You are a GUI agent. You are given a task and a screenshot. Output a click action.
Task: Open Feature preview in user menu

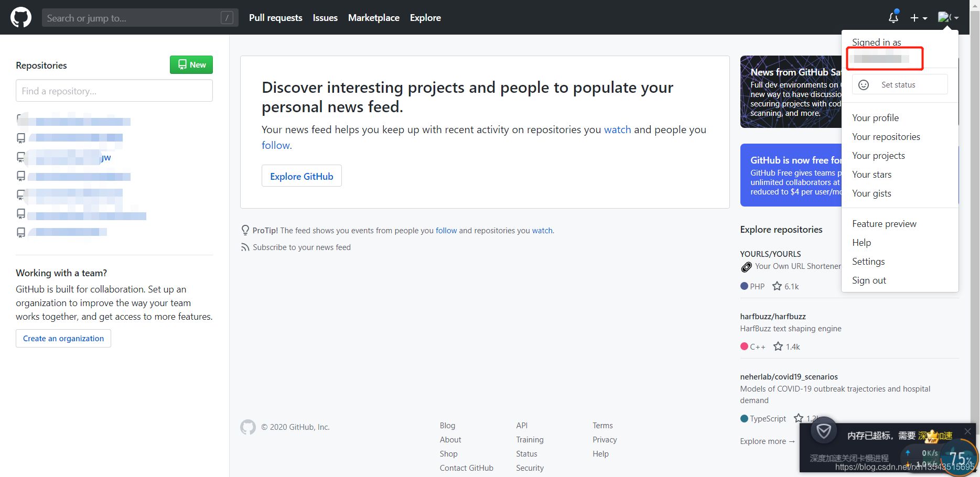tap(884, 224)
